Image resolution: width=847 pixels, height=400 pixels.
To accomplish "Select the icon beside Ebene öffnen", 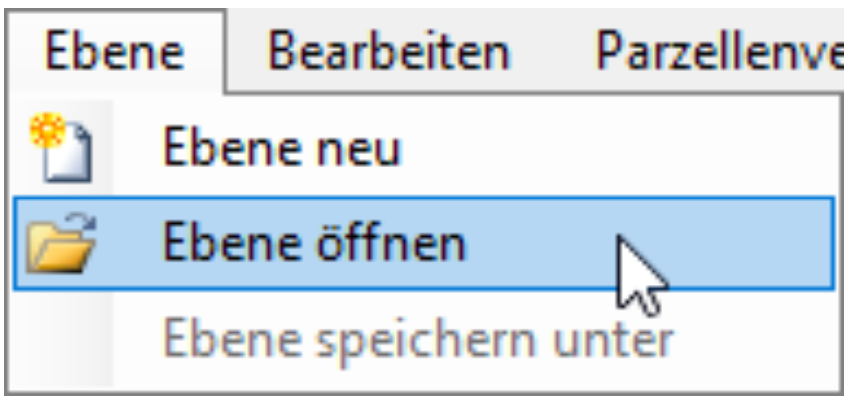I will pos(60,245).
